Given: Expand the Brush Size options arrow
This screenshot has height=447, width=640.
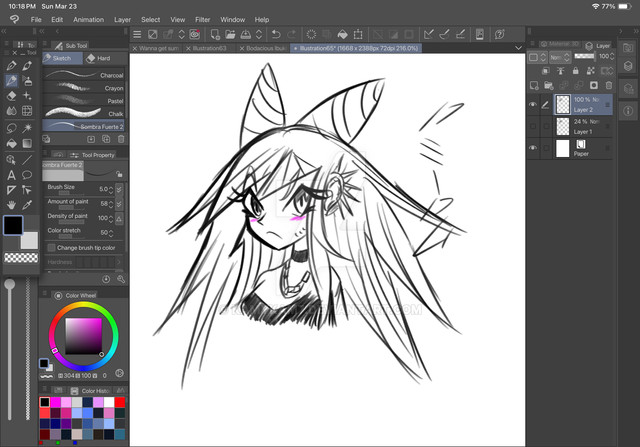Looking at the screenshot, I should click(119, 188).
